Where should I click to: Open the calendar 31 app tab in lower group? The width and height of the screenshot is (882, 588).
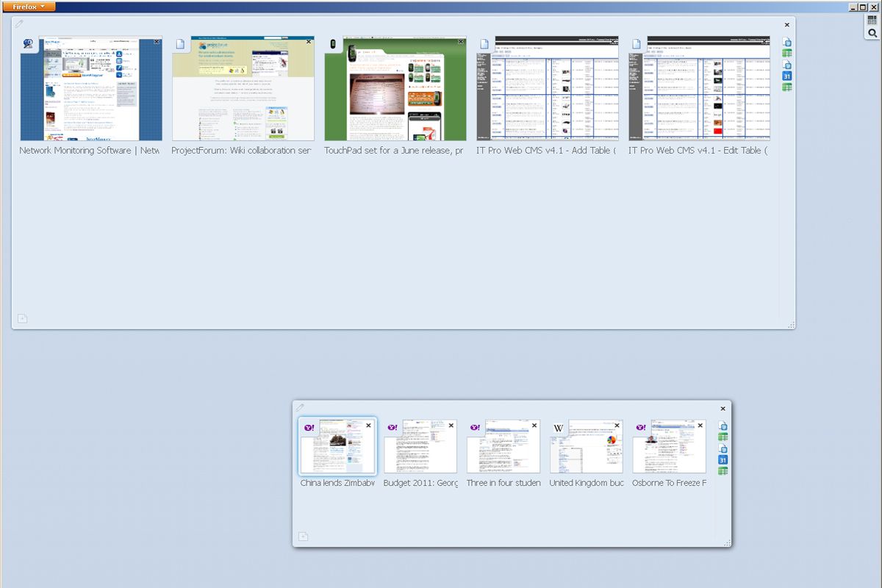pos(723,460)
